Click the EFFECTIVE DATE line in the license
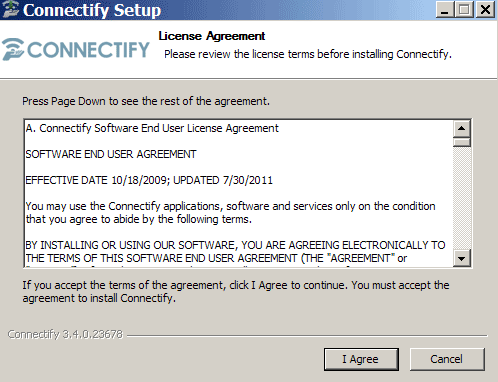 (149, 180)
